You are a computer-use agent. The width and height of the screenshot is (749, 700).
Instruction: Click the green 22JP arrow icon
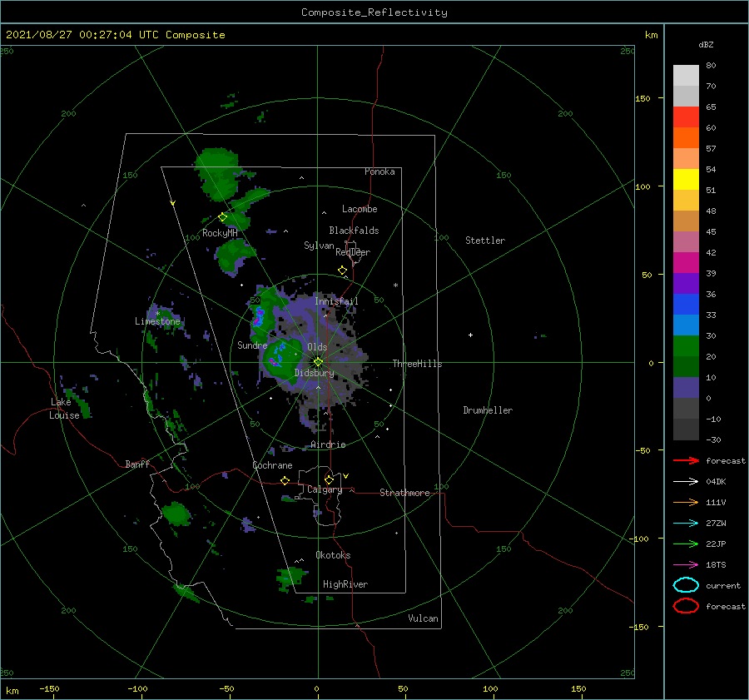686,544
